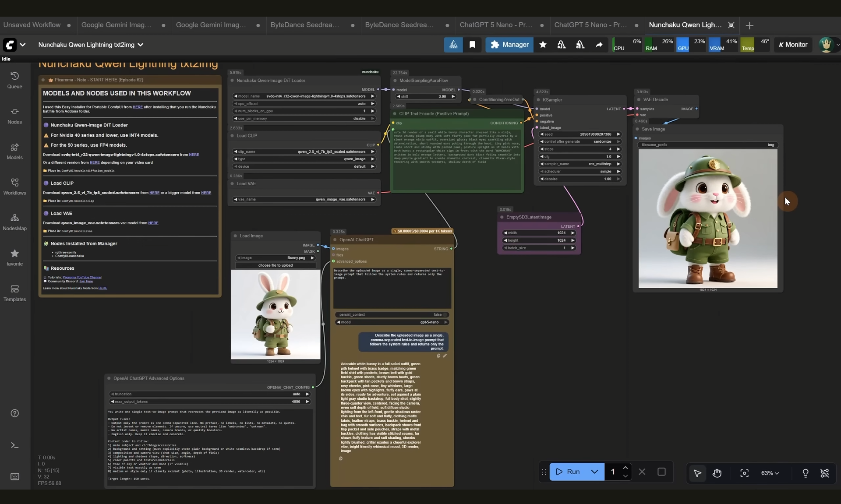The width and height of the screenshot is (841, 504).
Task: Open the NodesMap sidebar panel
Action: [14, 222]
